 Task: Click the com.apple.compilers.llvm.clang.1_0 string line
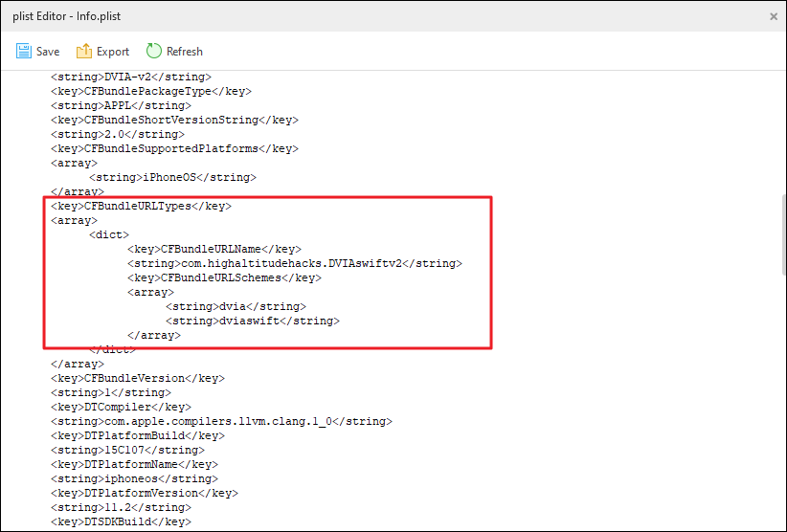(221, 422)
